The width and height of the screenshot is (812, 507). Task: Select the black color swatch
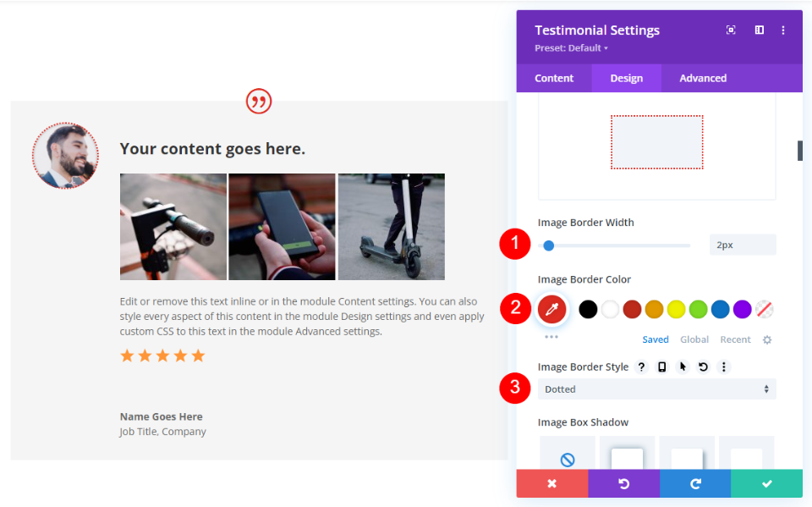(x=588, y=310)
